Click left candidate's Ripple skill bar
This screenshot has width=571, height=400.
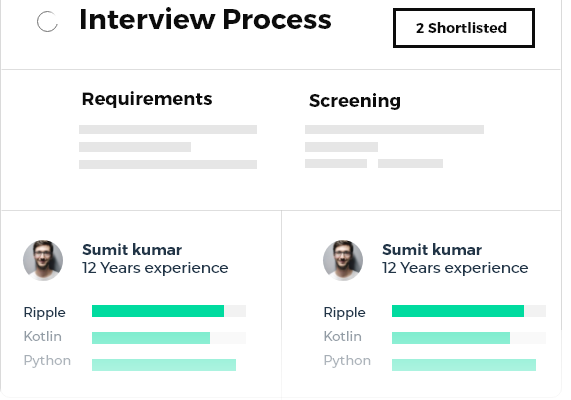169,311
